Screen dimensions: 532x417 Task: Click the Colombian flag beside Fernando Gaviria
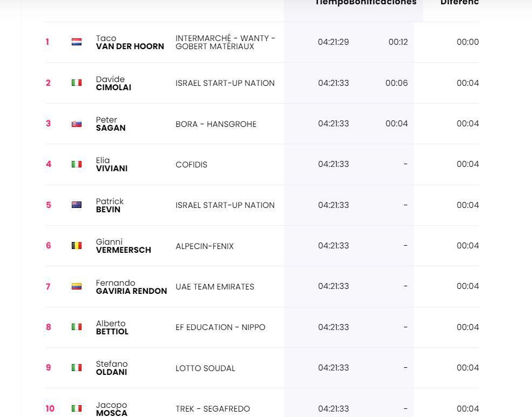click(x=77, y=286)
